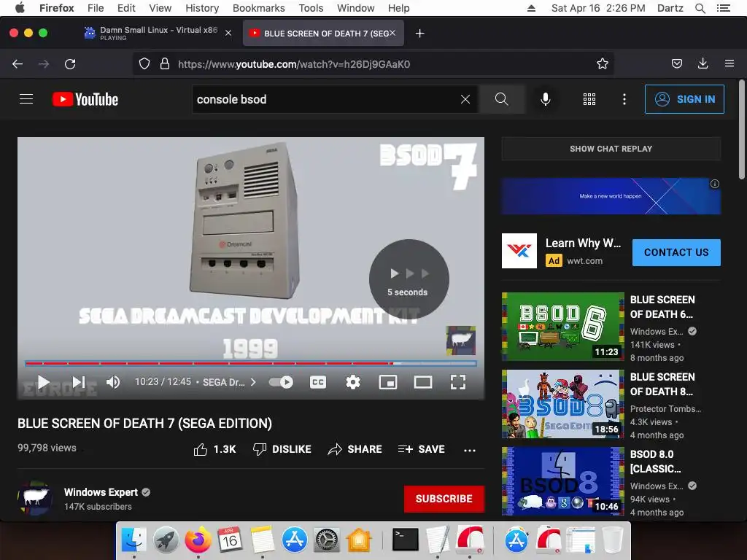Image resolution: width=747 pixels, height=560 pixels.
Task: Switch to theater mode
Action: click(x=422, y=382)
